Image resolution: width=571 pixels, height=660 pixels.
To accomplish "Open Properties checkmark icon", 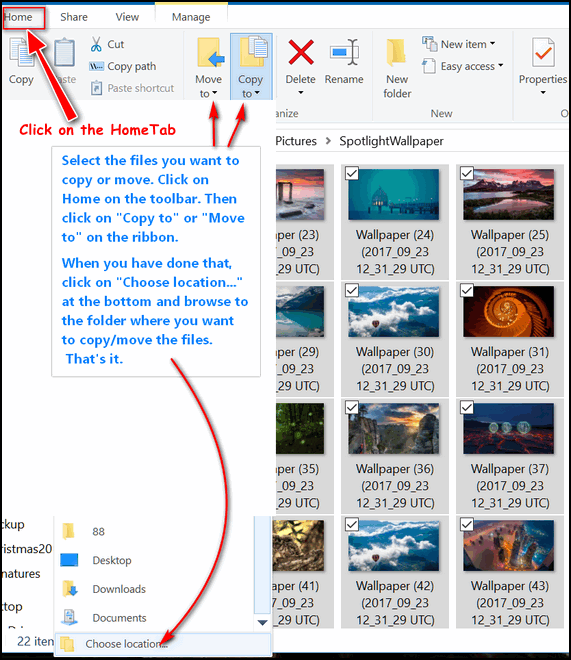I will tap(543, 52).
